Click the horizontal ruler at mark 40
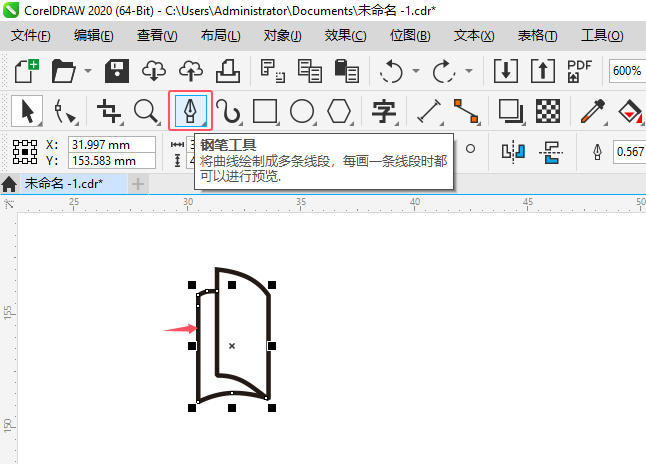Screen dimensions: 646x464 tap(414, 203)
